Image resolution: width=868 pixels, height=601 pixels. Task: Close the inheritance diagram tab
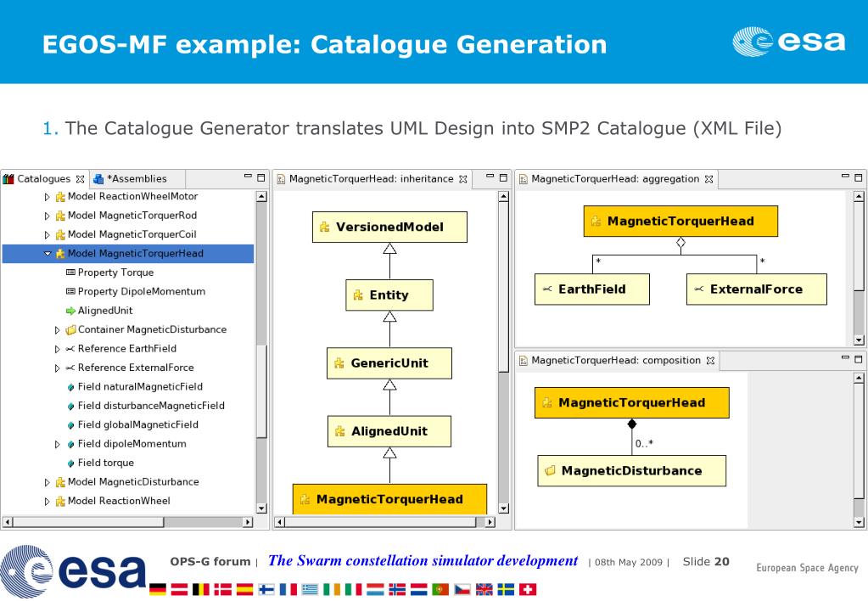click(x=463, y=179)
